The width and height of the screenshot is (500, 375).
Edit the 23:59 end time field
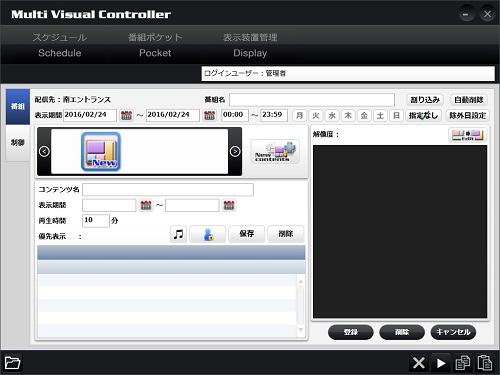274,115
